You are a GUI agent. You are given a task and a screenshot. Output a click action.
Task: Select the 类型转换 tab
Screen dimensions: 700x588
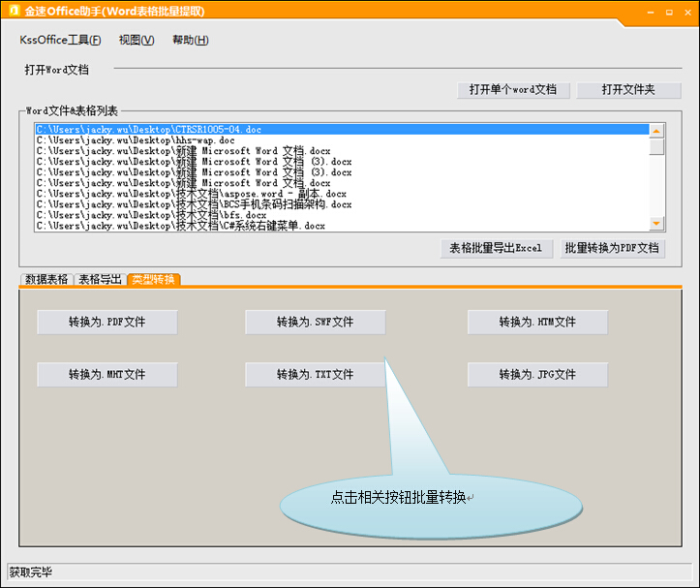click(154, 280)
